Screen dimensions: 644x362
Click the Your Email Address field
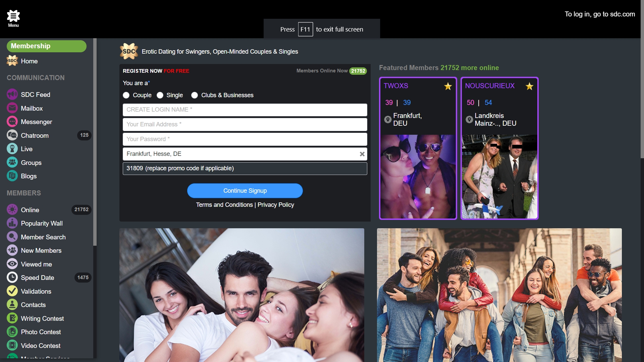[245, 124]
